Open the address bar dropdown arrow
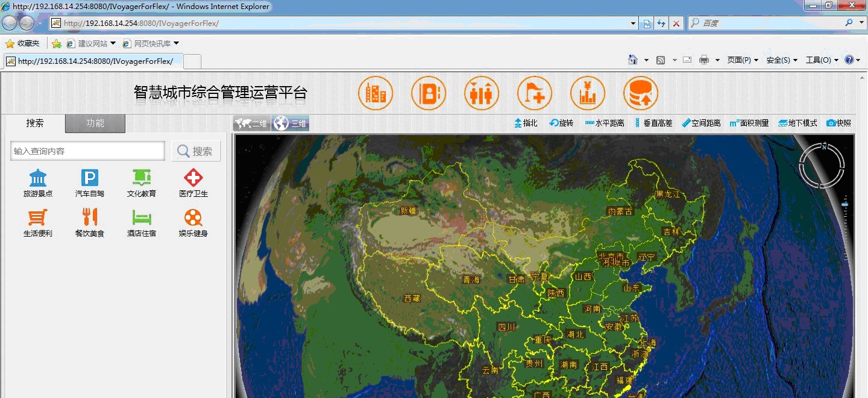Viewport: 868px width, 398px height. point(633,23)
